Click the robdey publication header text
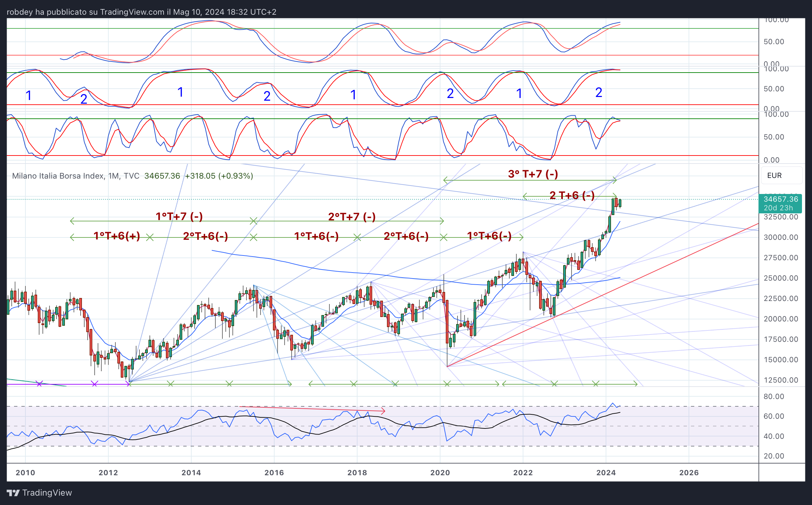Viewport: 812px width, 505px height. click(141, 12)
